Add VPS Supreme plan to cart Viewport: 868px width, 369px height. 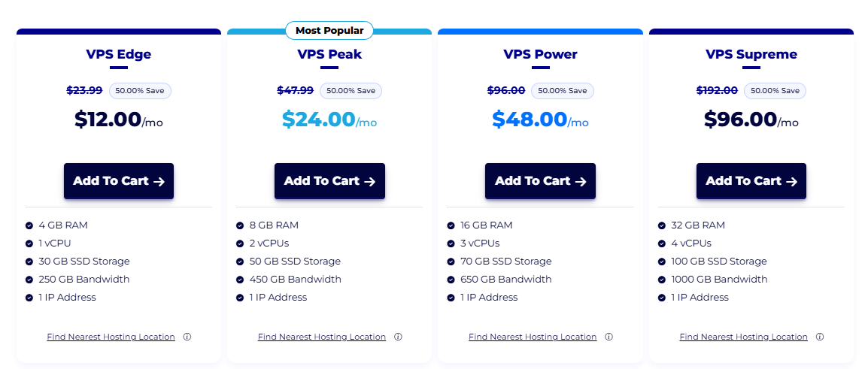point(751,181)
